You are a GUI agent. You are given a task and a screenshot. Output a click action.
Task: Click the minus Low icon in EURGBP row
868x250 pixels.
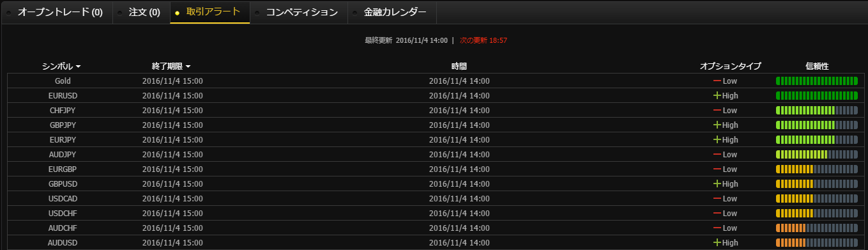click(717, 169)
